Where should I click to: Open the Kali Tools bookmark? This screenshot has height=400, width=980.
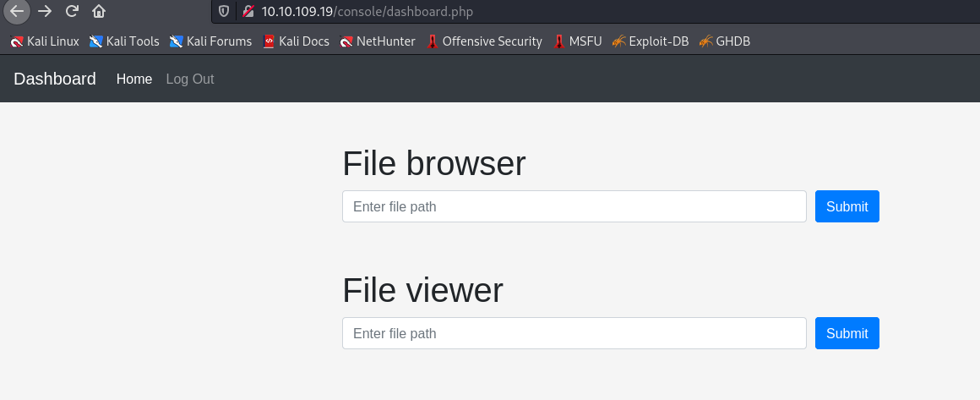click(x=124, y=41)
